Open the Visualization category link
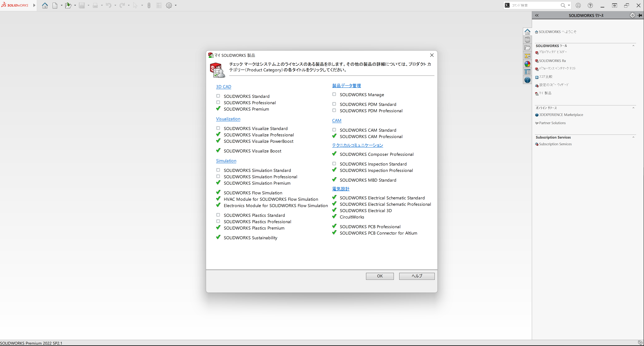 tap(228, 119)
